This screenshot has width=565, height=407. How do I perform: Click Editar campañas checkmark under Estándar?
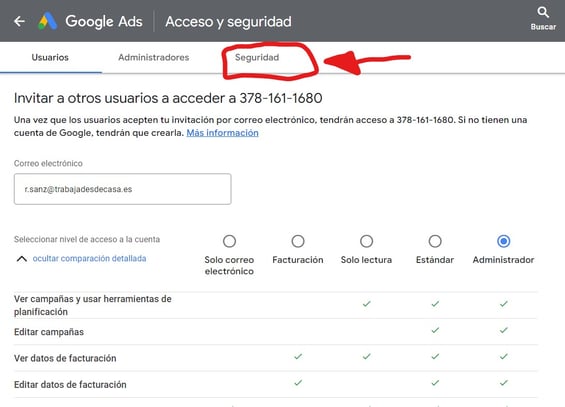(435, 330)
